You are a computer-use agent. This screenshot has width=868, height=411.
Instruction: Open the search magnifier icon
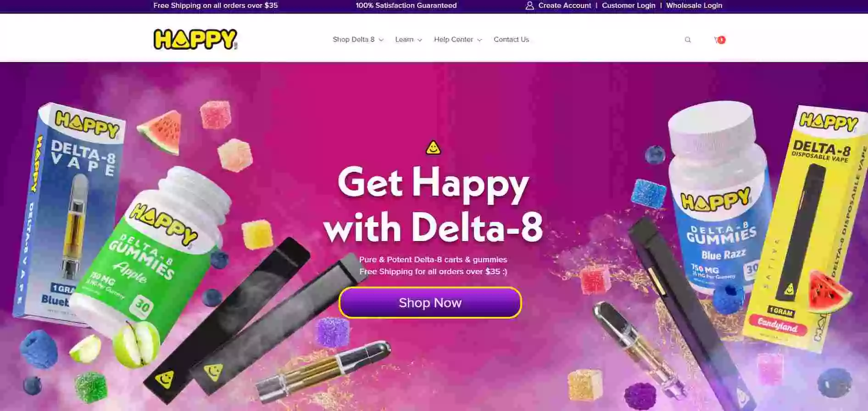pos(687,40)
